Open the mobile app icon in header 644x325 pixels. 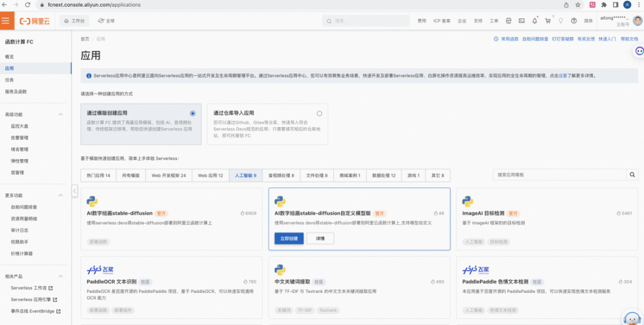(x=509, y=21)
